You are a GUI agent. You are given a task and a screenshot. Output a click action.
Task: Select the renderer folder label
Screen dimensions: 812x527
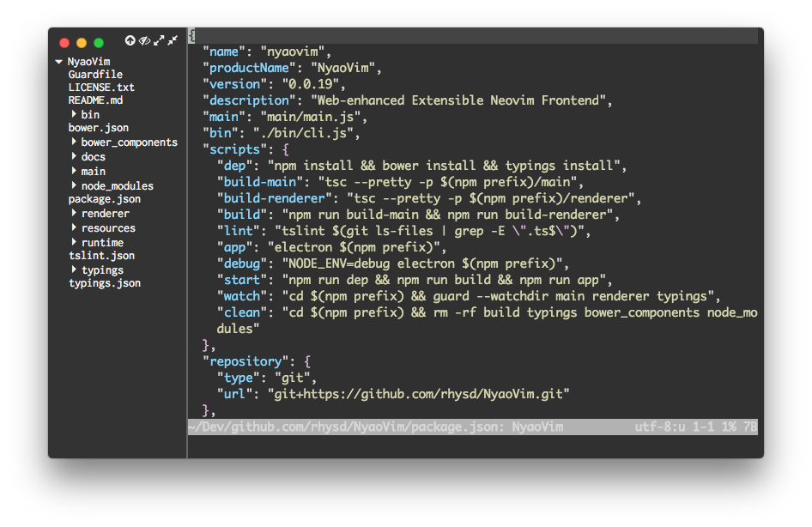[x=105, y=214]
